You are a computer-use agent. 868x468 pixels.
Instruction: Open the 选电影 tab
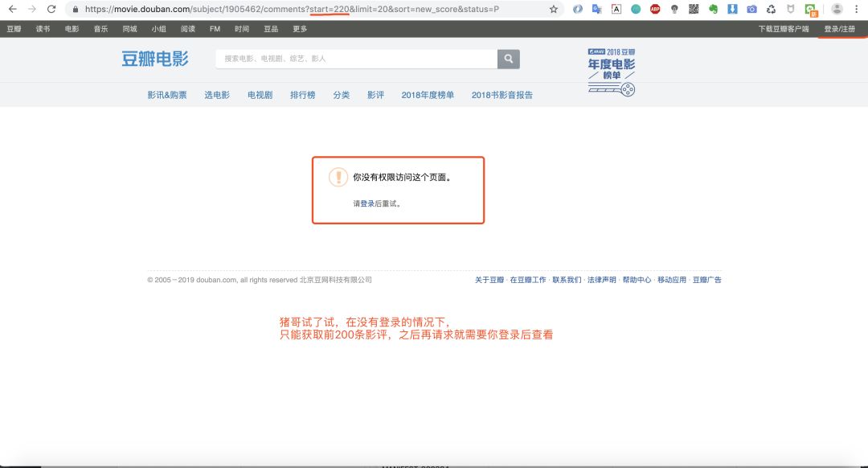click(x=216, y=95)
